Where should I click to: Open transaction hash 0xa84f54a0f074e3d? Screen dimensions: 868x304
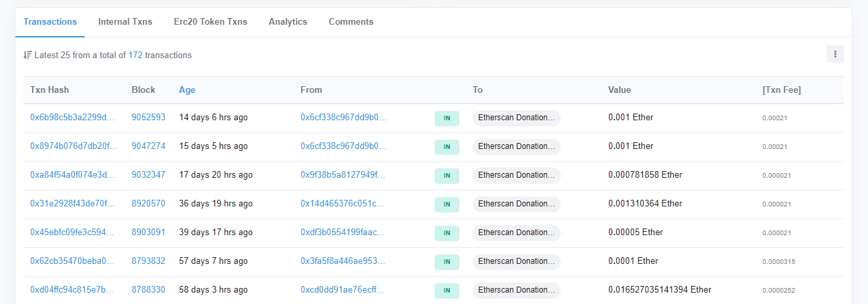tap(73, 175)
